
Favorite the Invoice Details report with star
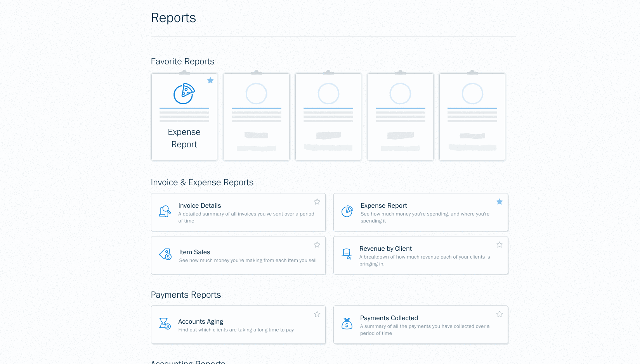click(317, 202)
